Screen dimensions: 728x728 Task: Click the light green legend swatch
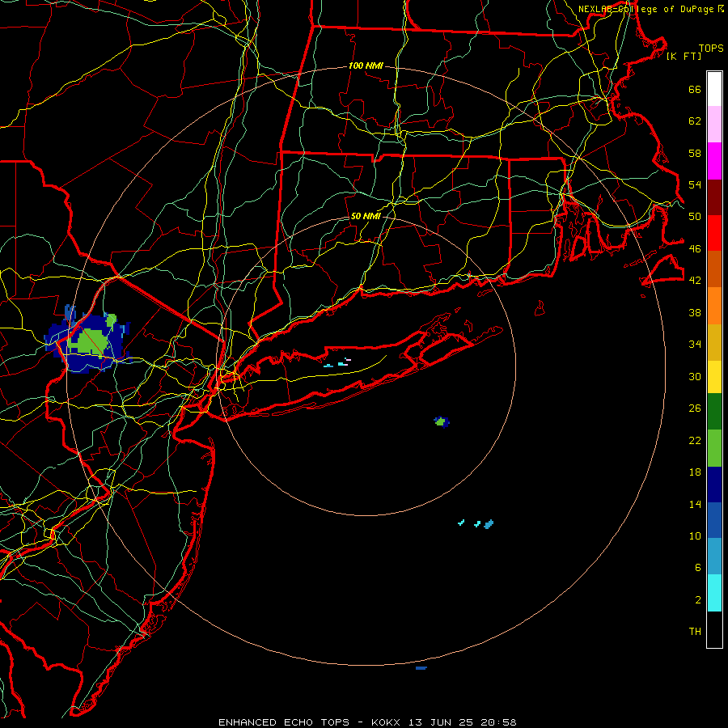point(714,448)
